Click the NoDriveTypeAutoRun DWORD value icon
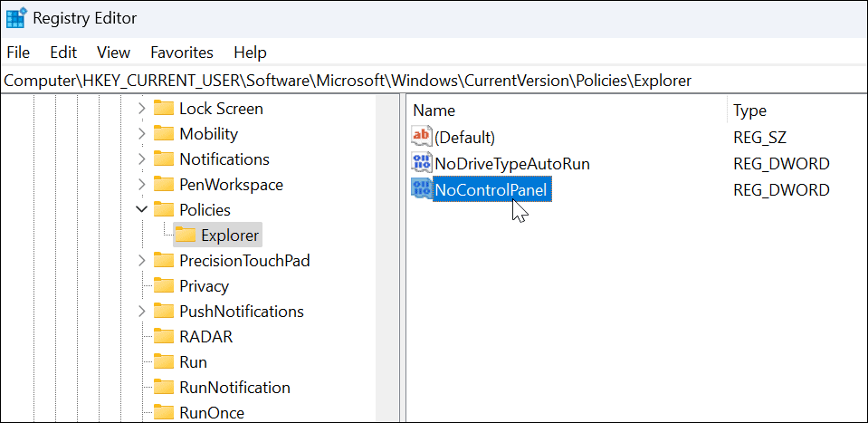The width and height of the screenshot is (868, 423). [x=422, y=164]
